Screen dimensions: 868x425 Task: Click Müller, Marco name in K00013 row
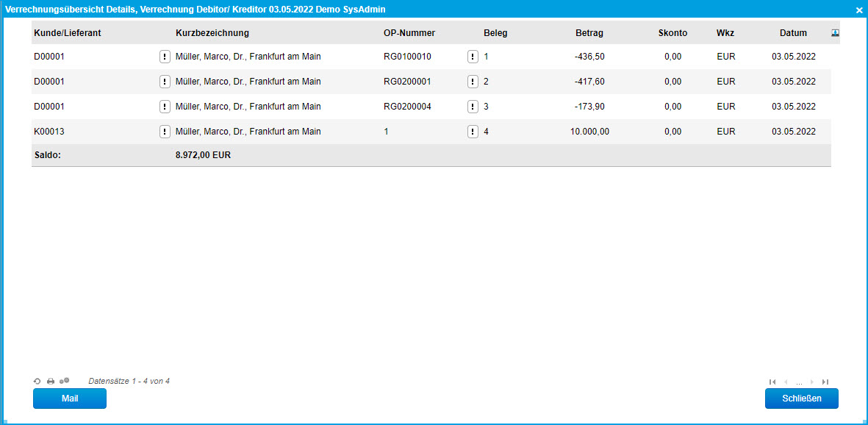click(248, 132)
